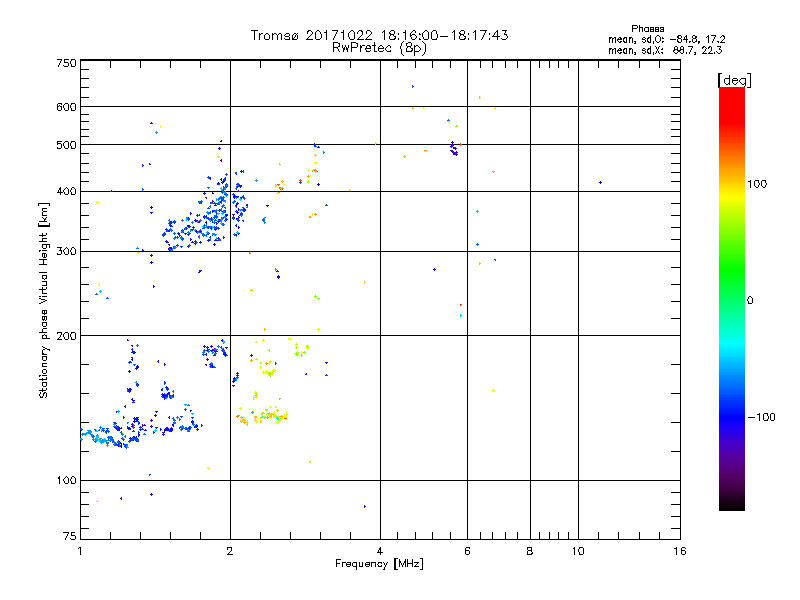Select the 'mean, sd,O: -84.8, 17.2' line
The image size is (800, 600).
666,39
